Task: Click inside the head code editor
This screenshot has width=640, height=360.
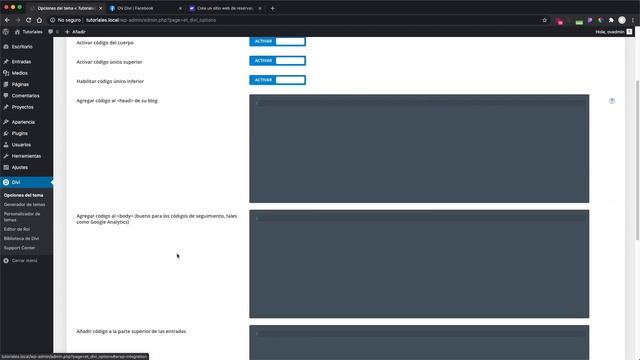Action: (x=419, y=149)
